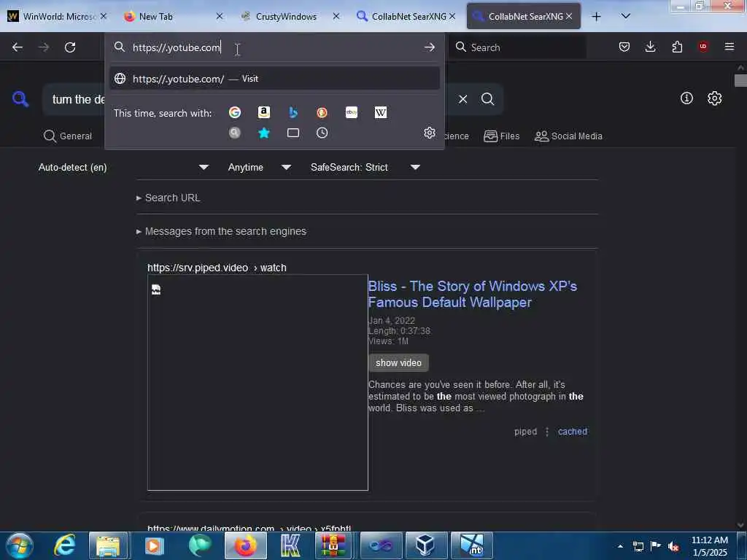The height and width of the screenshot is (560, 747).
Task: Search bookmarks using the star icon
Action: click(x=264, y=133)
